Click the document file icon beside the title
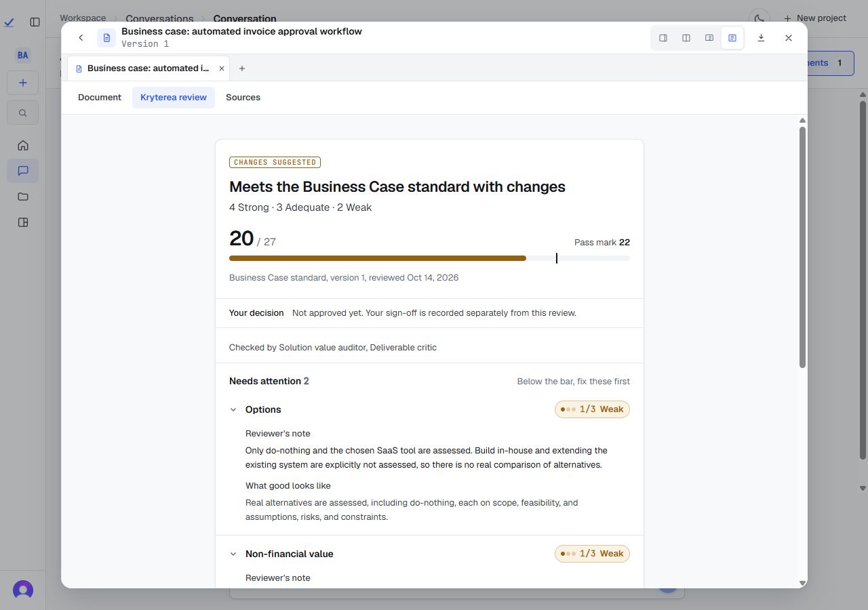This screenshot has width=868, height=610. [106, 38]
